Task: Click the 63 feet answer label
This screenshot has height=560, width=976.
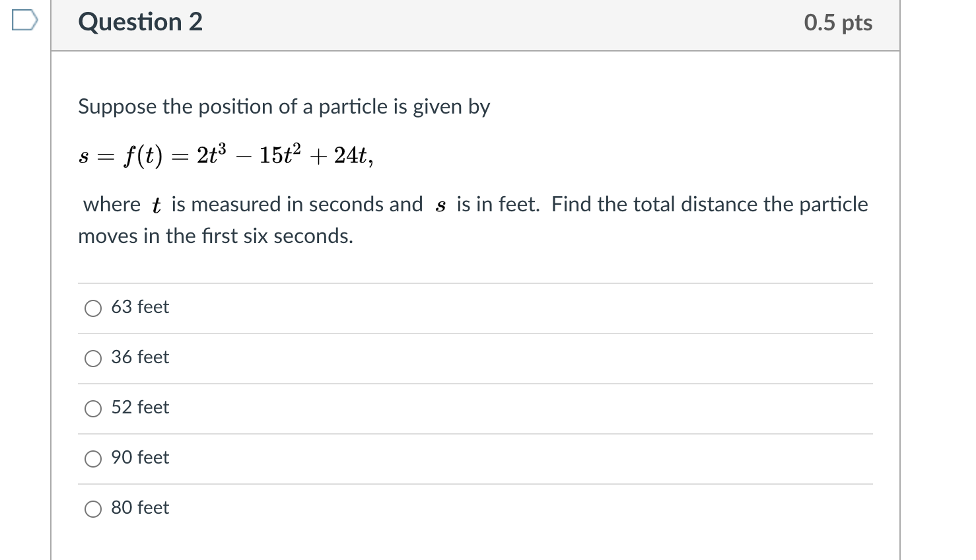Action: tap(140, 306)
